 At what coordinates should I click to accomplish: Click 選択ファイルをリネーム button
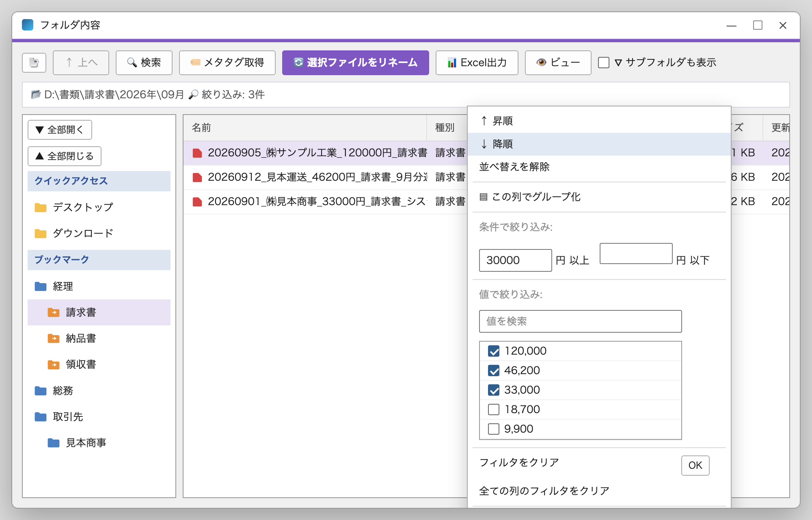click(x=355, y=63)
